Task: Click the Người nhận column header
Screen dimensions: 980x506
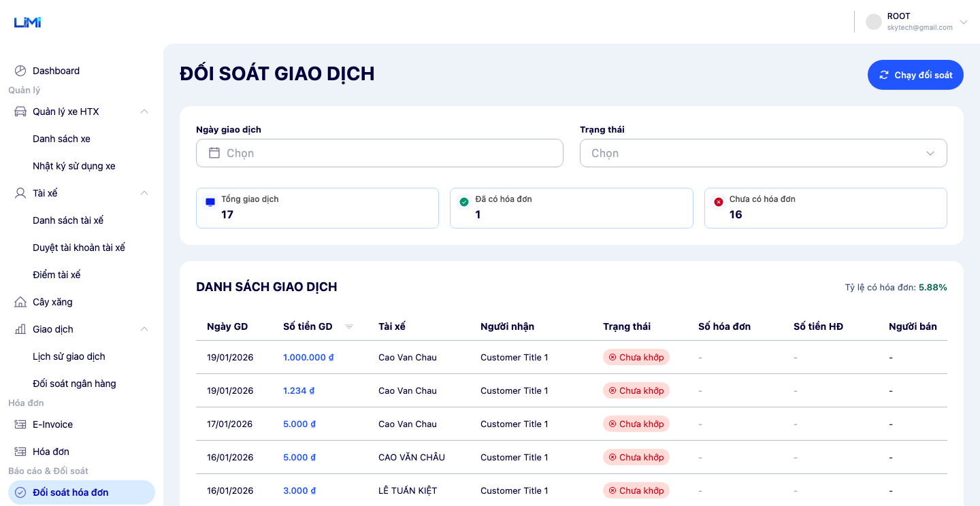Action: pos(507,326)
